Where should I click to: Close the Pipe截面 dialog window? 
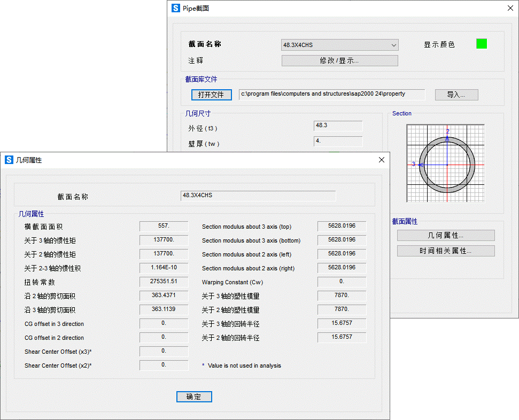[510, 8]
